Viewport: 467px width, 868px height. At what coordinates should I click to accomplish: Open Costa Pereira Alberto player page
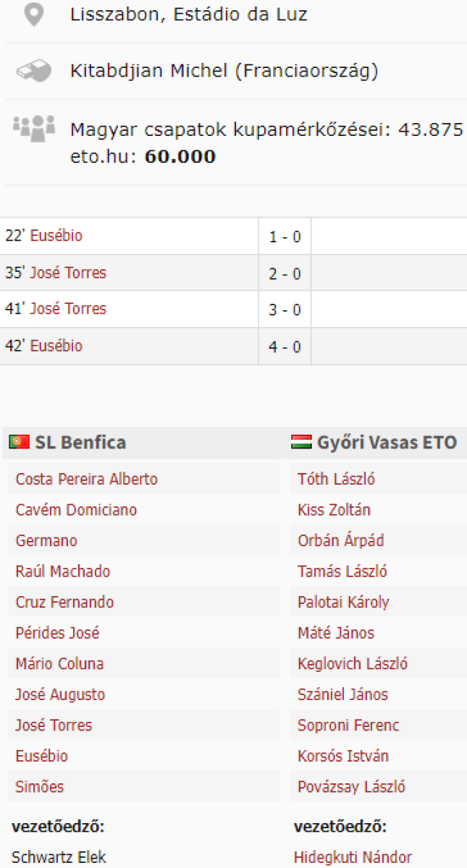pyautogui.click(x=86, y=479)
